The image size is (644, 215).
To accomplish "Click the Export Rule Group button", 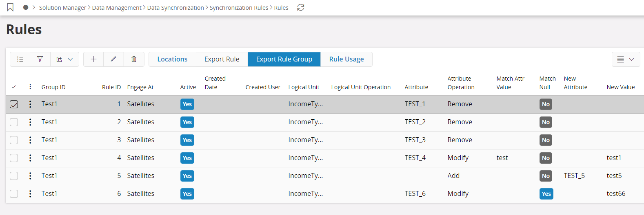I will (x=284, y=59).
